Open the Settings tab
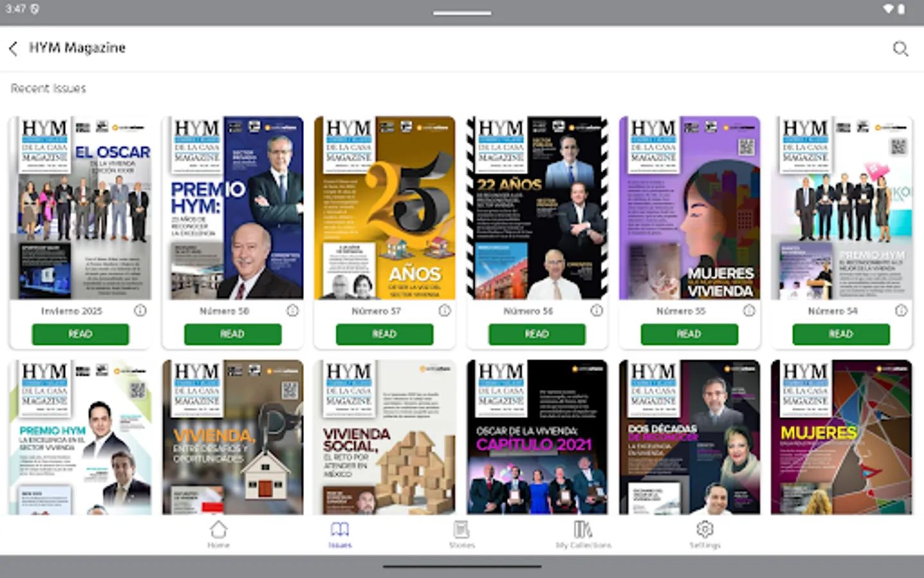Viewport: 924px width, 578px height. tap(705, 534)
